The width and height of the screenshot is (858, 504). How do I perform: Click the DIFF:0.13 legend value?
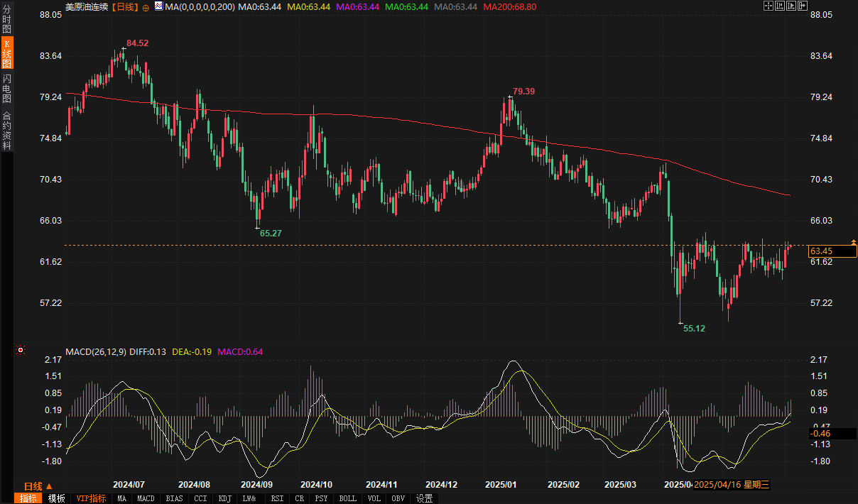pyautogui.click(x=148, y=351)
